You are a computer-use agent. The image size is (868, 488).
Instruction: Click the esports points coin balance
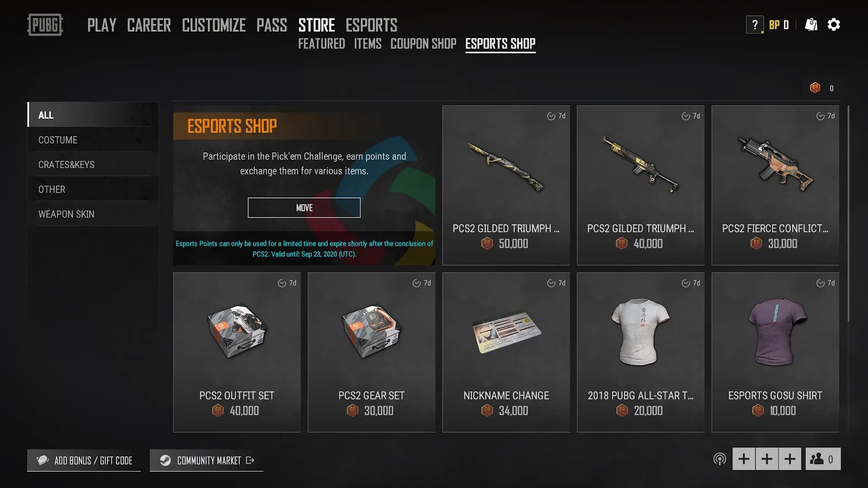click(822, 88)
